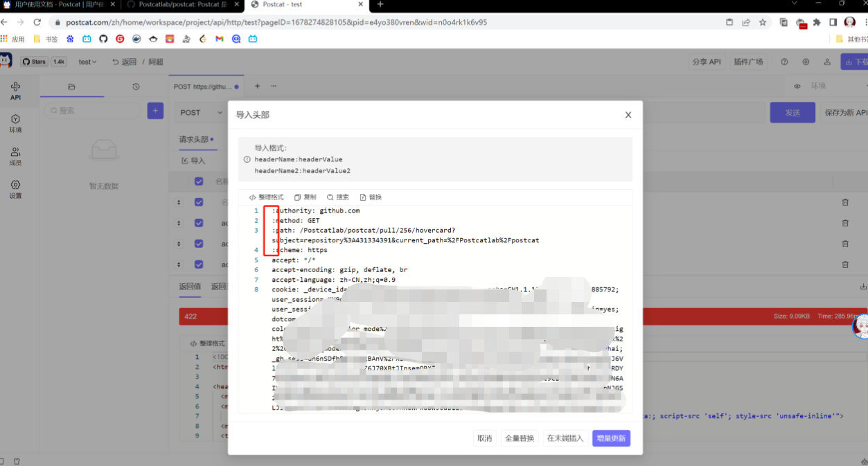Click 搜索 search in the import dialog toolbar

(338, 197)
